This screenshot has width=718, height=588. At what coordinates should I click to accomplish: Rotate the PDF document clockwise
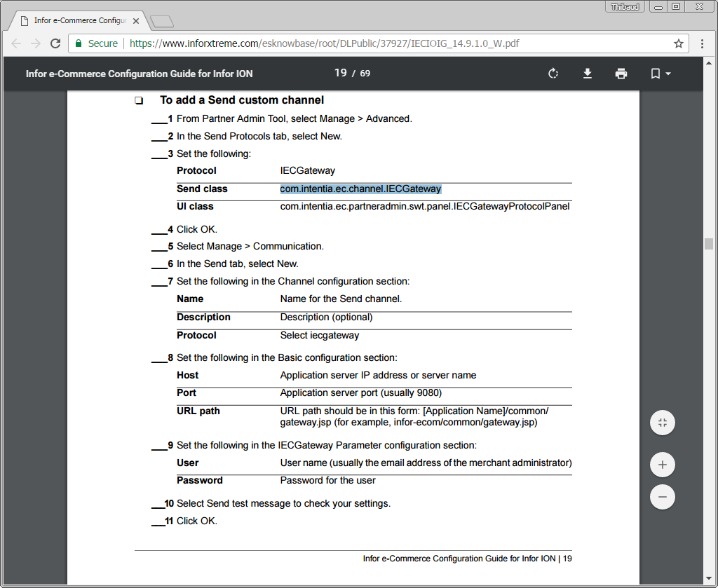553,74
